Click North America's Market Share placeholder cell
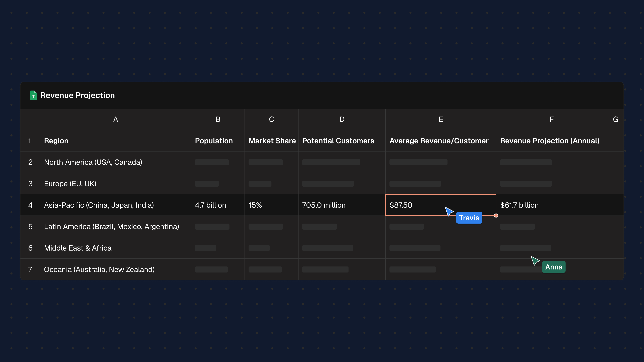 click(272, 162)
